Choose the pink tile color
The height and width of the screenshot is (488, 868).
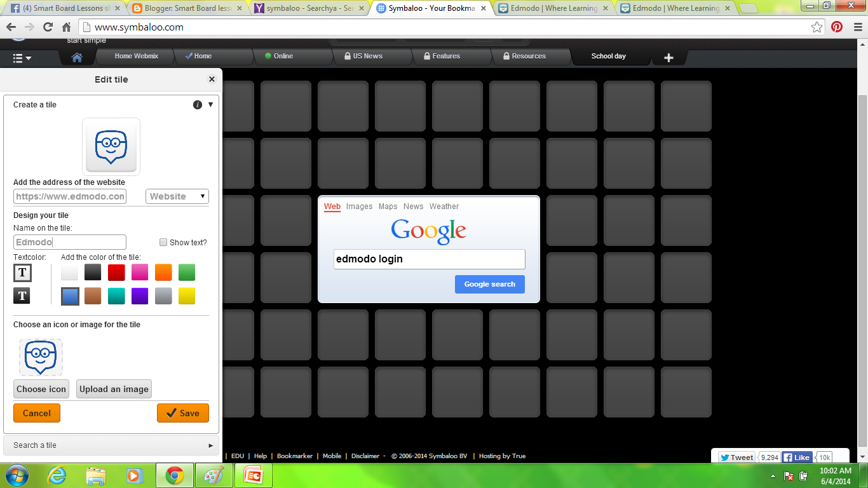coord(140,273)
